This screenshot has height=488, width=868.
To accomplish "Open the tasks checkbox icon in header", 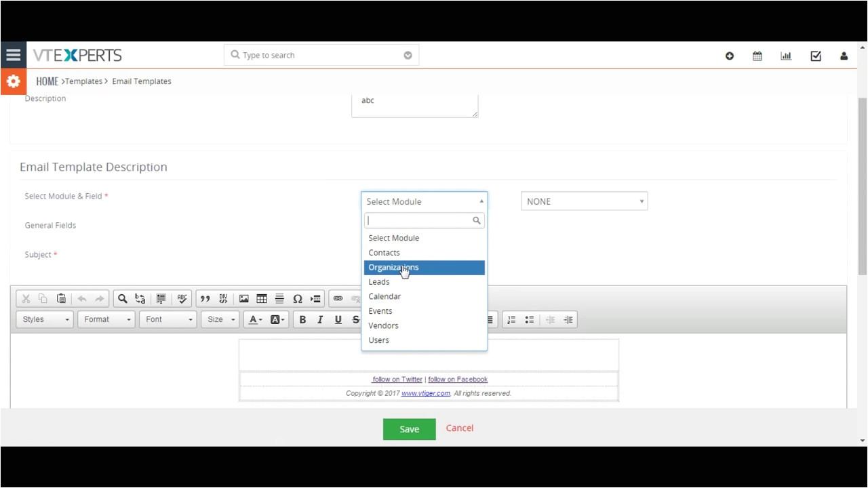I will 816,56.
